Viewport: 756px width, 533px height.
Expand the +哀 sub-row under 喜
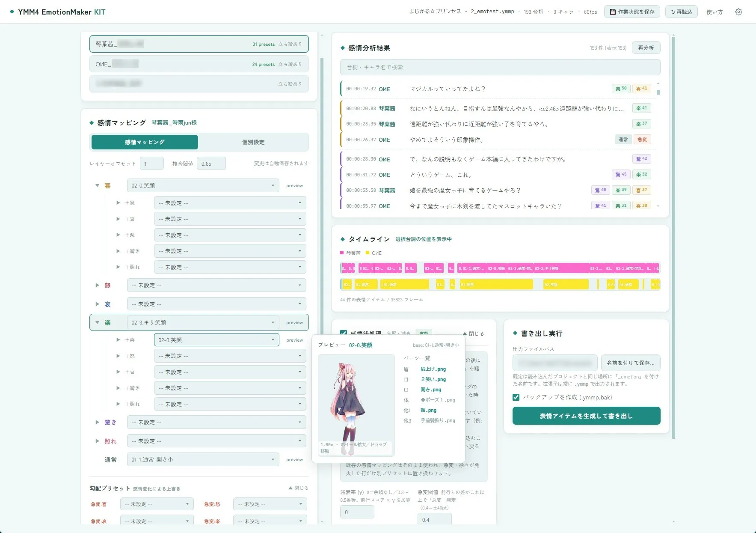tap(118, 219)
